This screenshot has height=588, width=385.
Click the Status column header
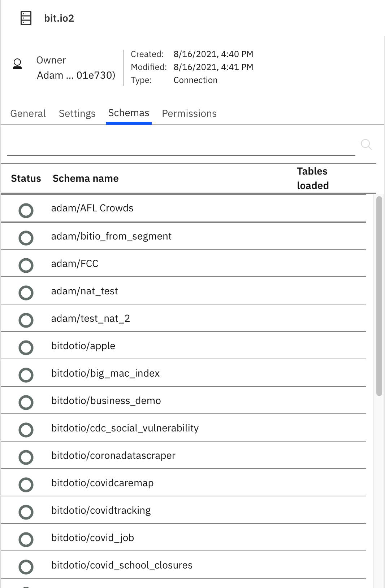[x=26, y=179]
